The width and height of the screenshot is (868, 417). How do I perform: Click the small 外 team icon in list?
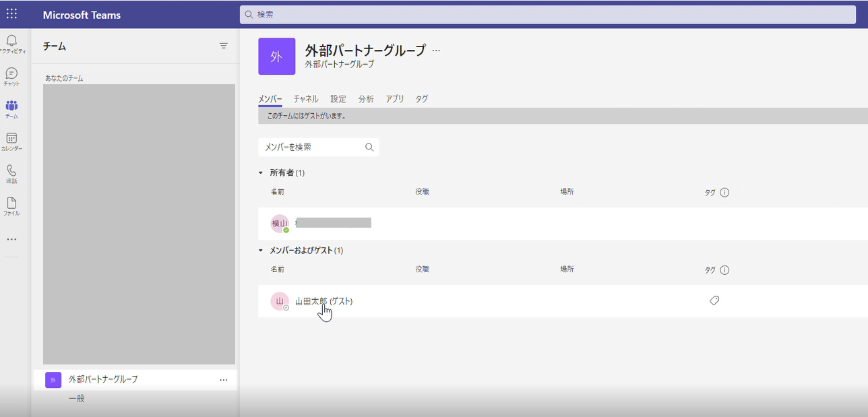click(x=53, y=380)
